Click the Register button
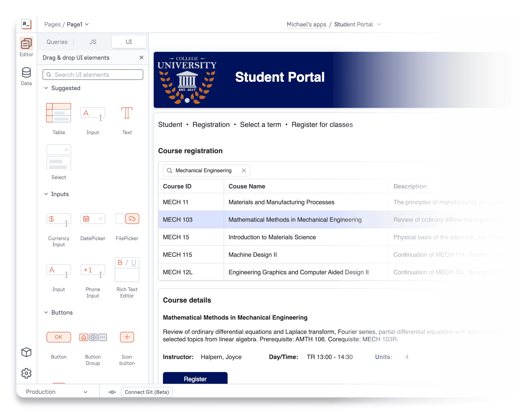The width and height of the screenshot is (532, 414). pyautogui.click(x=195, y=379)
